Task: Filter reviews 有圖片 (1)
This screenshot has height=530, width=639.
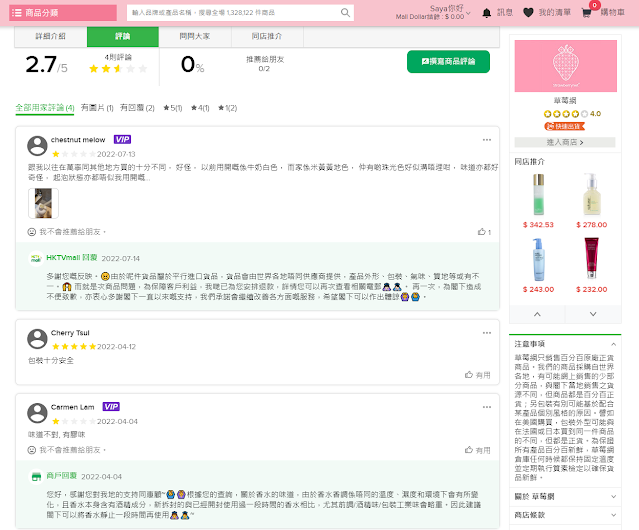Action: click(x=97, y=108)
